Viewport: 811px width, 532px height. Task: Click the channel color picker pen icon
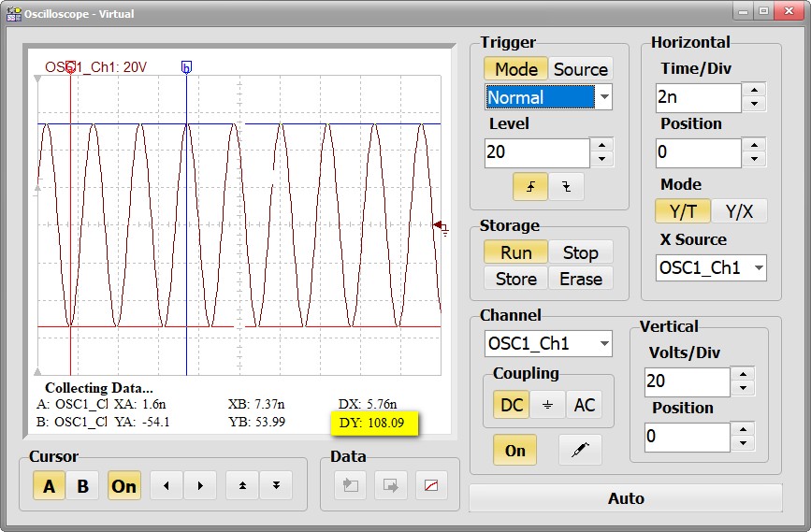tap(580, 450)
